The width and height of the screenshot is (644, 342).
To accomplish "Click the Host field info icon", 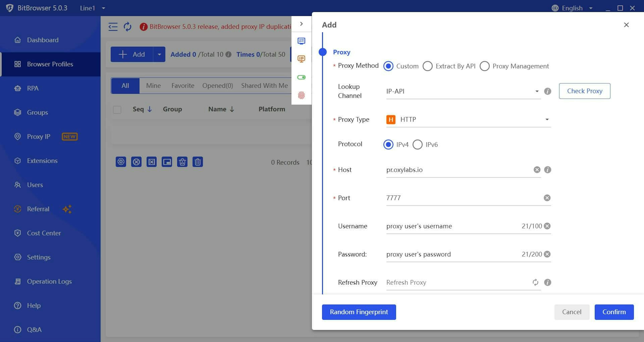I will [x=548, y=170].
